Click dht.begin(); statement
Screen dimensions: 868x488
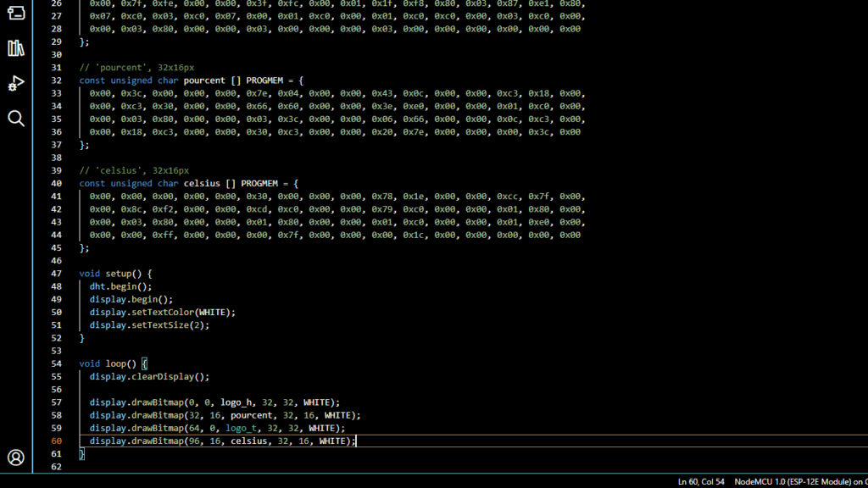pos(120,286)
